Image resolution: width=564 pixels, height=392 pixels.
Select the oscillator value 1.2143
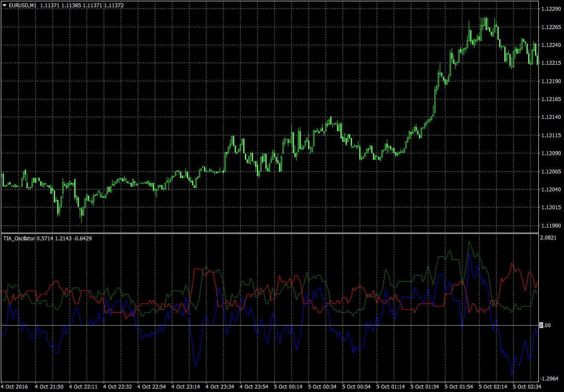[63, 238]
